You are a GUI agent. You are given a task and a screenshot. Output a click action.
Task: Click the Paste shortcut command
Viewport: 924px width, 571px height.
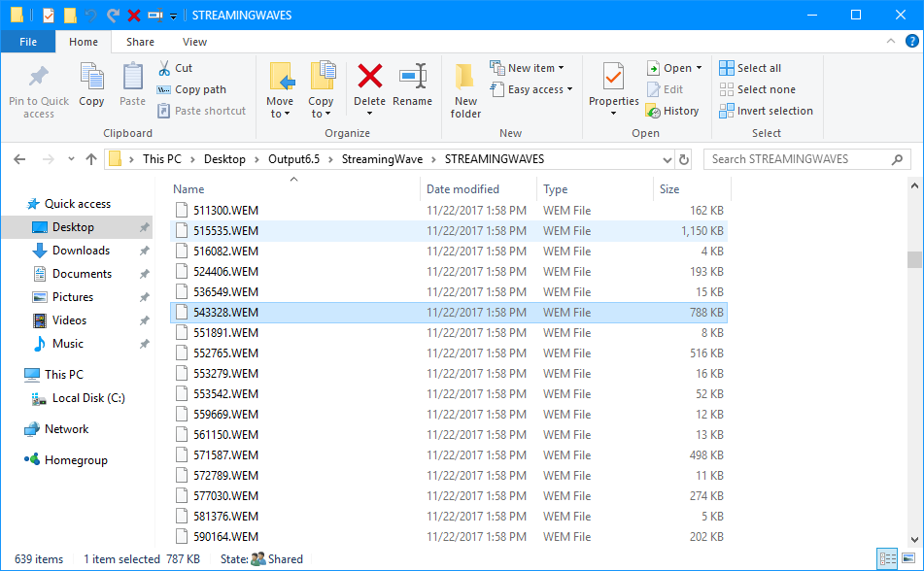point(201,111)
